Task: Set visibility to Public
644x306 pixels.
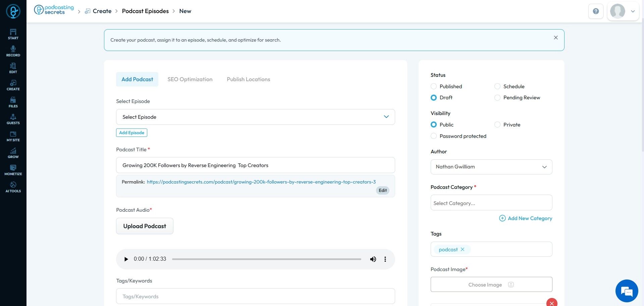Action: (434, 124)
